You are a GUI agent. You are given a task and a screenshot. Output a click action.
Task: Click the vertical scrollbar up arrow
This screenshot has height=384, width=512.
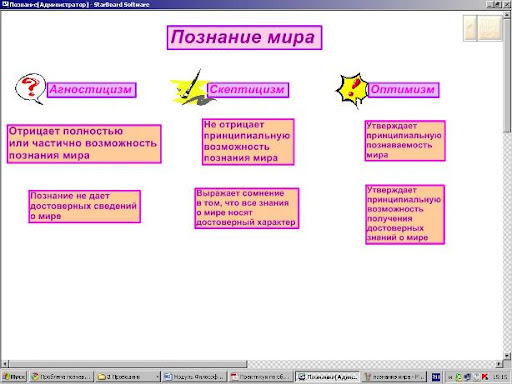(x=508, y=15)
